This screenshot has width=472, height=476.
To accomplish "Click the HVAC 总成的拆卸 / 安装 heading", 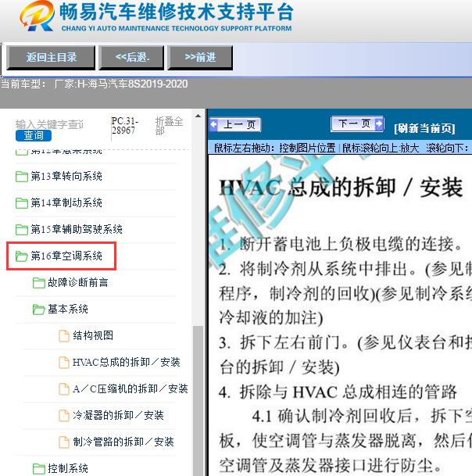I will 341,188.
